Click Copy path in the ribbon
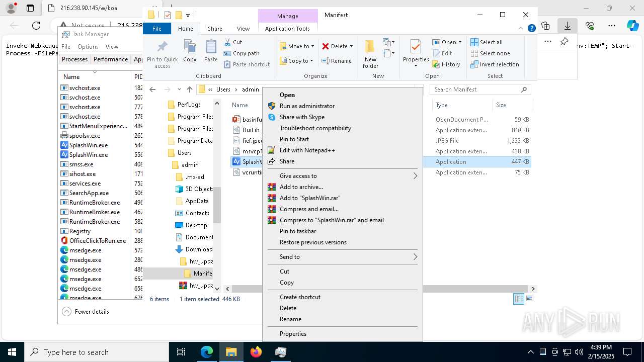The image size is (644, 362). (242, 53)
